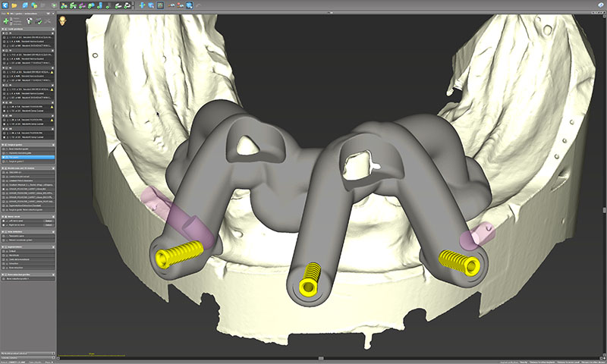Click the green checkmark icon

(x=37, y=22)
